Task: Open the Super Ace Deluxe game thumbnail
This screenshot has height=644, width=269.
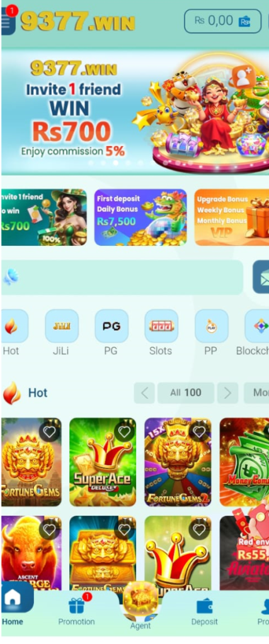Action: (x=103, y=462)
